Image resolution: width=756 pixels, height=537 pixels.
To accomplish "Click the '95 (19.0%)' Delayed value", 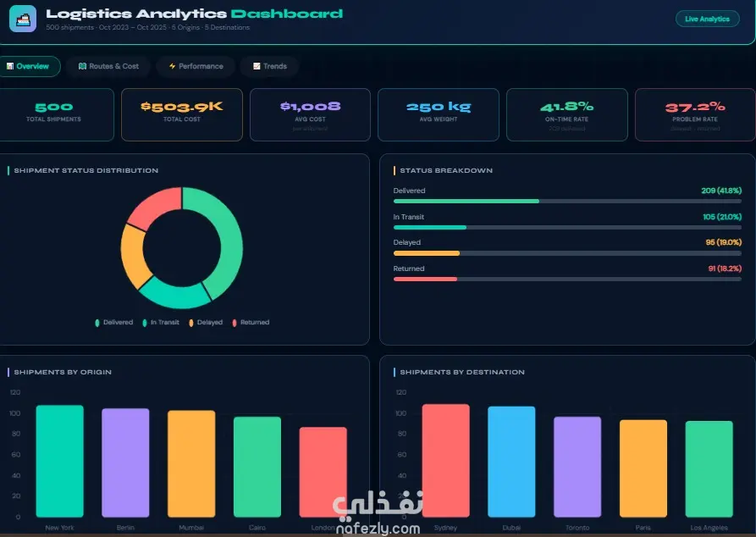I will click(723, 242).
